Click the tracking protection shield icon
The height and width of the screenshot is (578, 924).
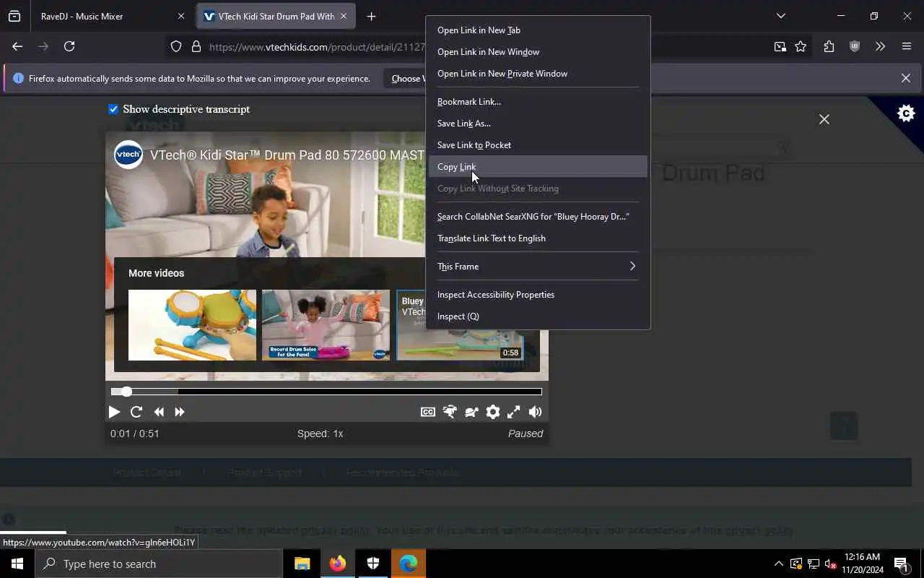(x=176, y=47)
